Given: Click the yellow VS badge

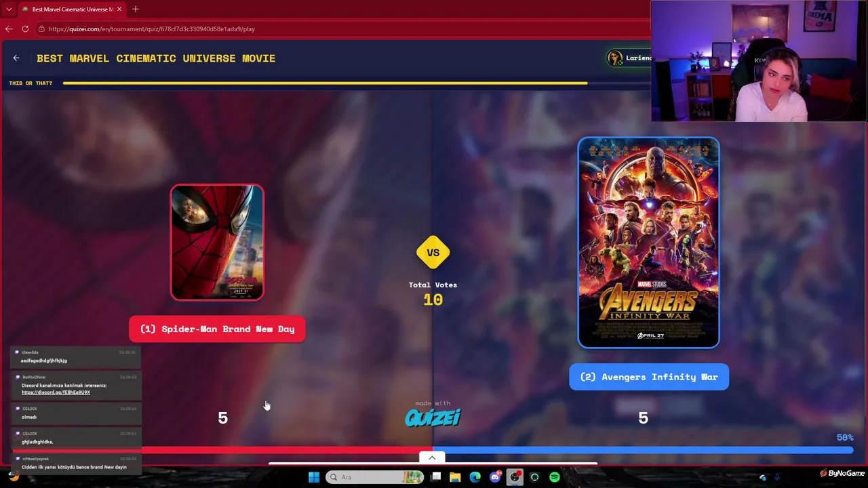Looking at the screenshot, I should (x=433, y=253).
